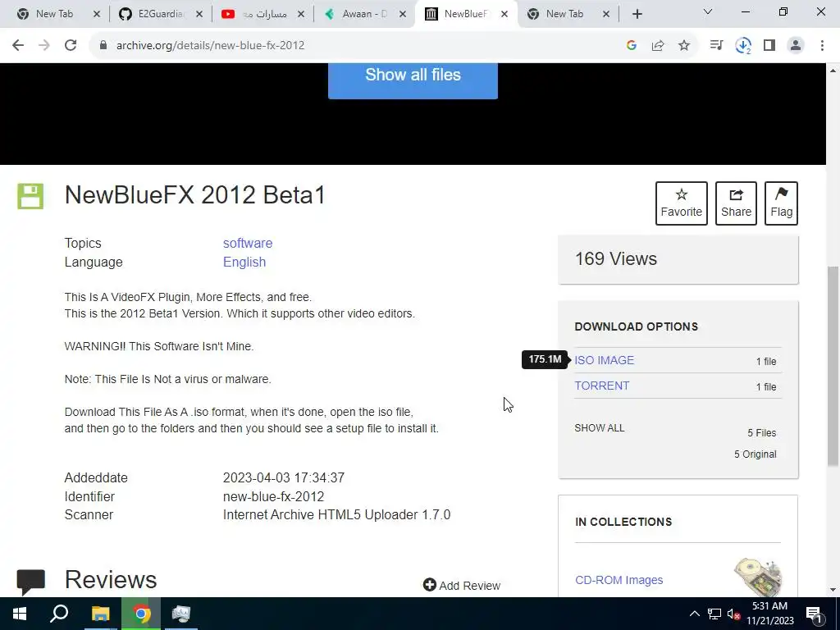Click the Reviews speech bubble icon

[x=30, y=582]
